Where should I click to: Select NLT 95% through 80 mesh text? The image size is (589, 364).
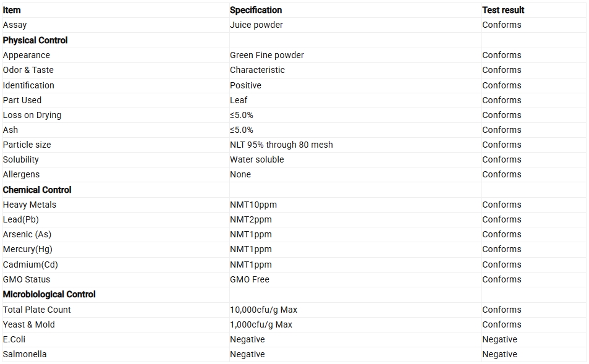281,145
